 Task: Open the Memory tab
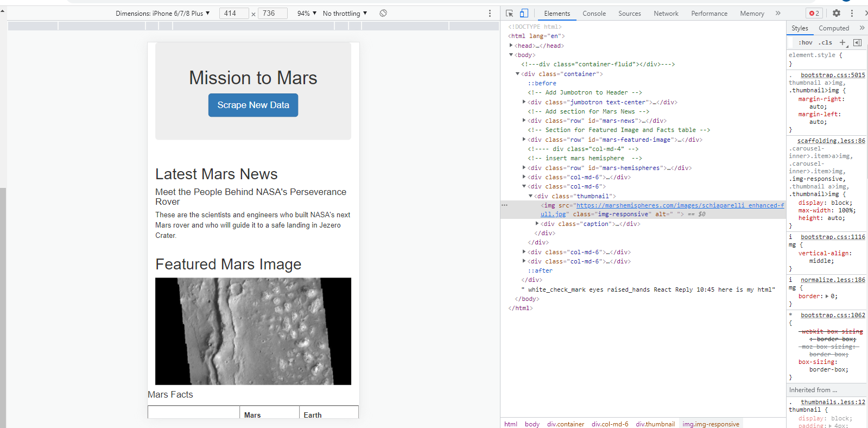click(x=752, y=14)
